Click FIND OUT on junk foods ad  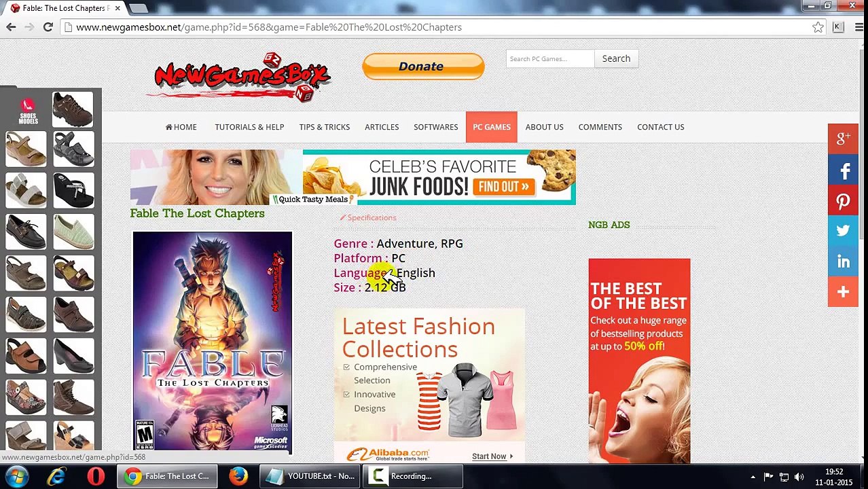pos(503,187)
